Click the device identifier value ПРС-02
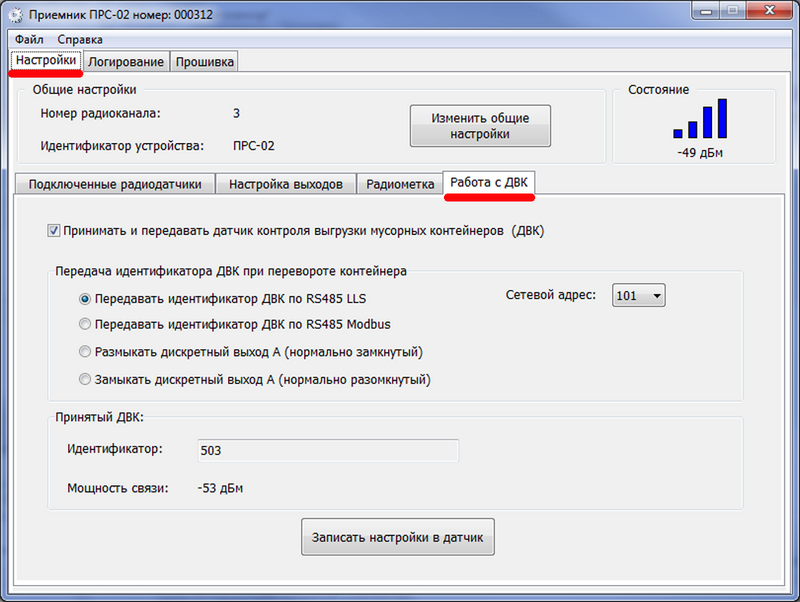 pyautogui.click(x=254, y=146)
